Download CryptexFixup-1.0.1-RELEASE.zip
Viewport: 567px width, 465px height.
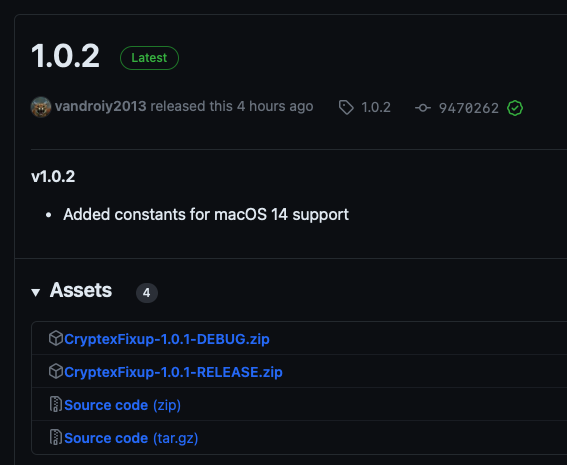[173, 372]
